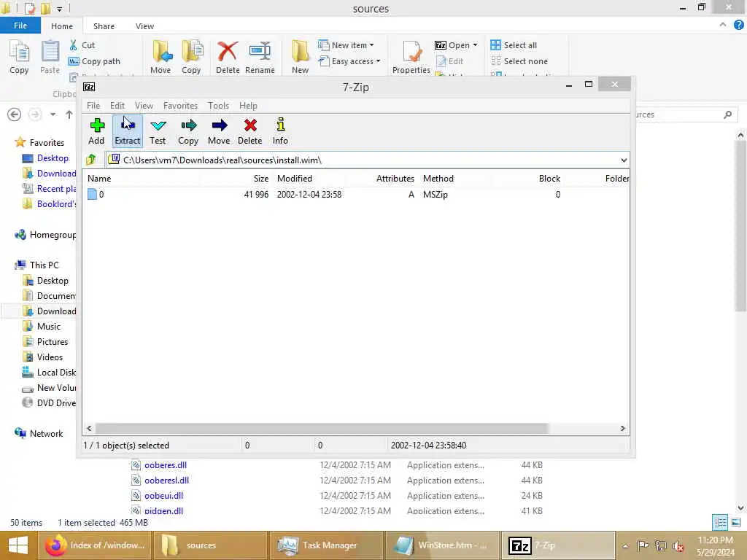Open Explorer Help question mark icon
The width and height of the screenshot is (747, 560).
(x=738, y=25)
